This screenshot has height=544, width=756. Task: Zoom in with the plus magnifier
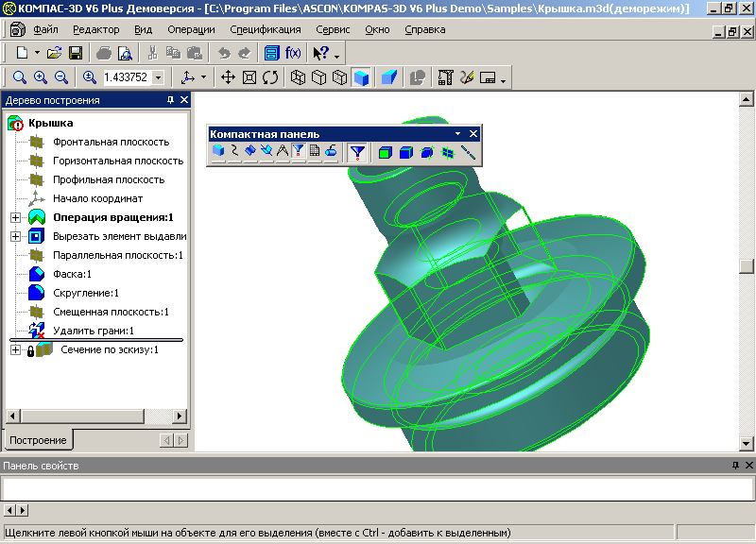[41, 77]
